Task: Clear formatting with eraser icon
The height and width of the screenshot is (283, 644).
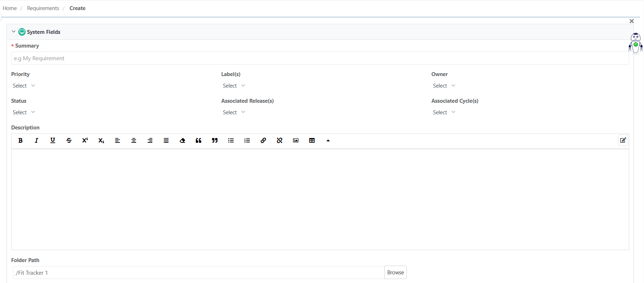Action: pos(182,141)
